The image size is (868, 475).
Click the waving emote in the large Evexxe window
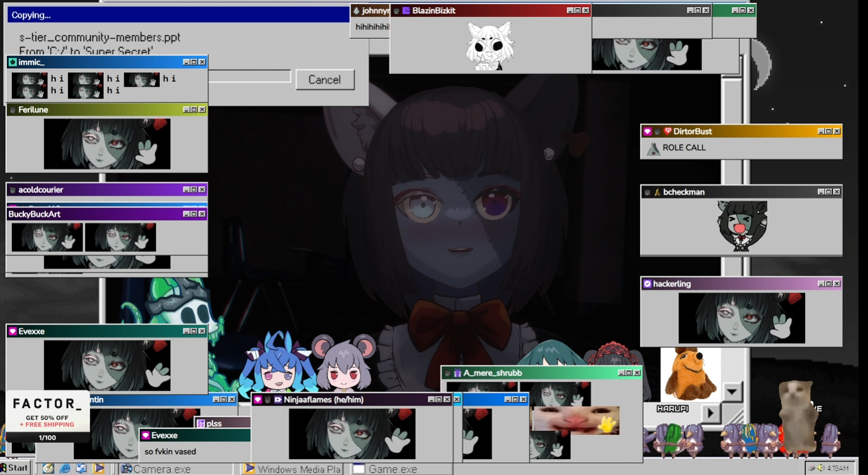pos(107,366)
